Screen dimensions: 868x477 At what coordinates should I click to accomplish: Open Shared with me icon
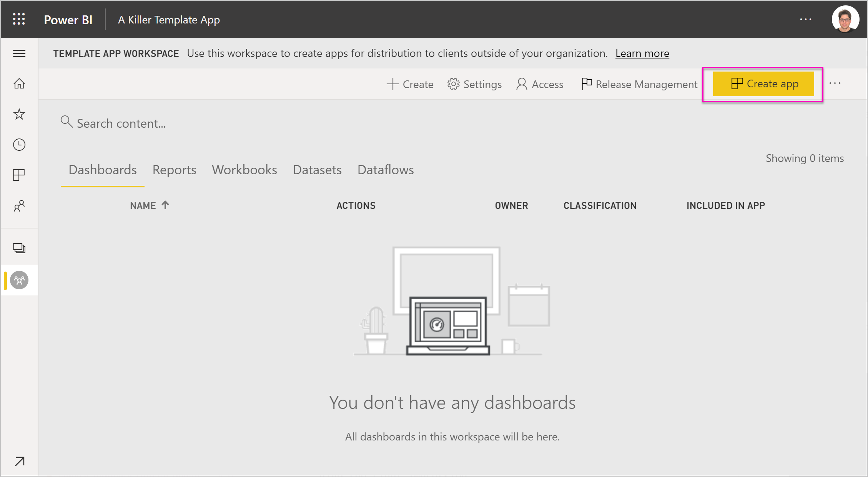pos(19,206)
